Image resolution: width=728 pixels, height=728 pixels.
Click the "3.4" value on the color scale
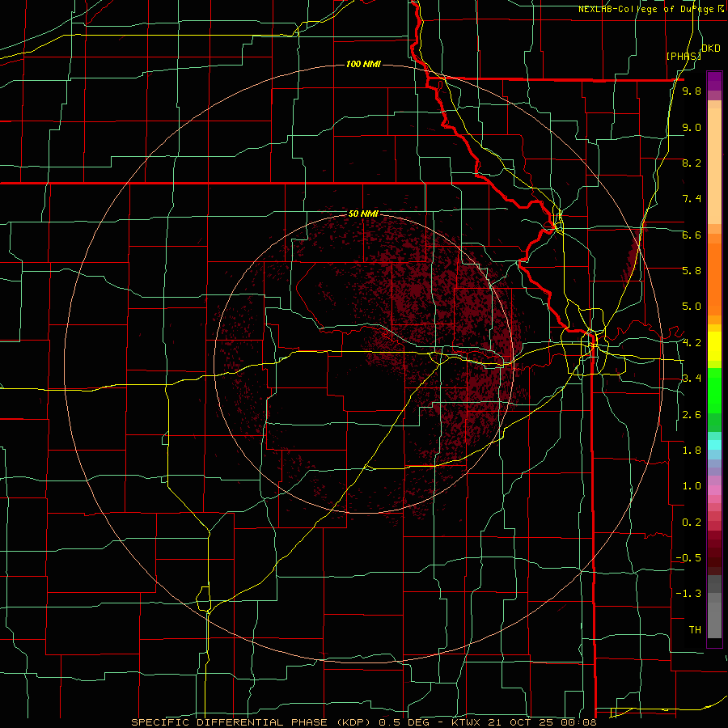692,379
